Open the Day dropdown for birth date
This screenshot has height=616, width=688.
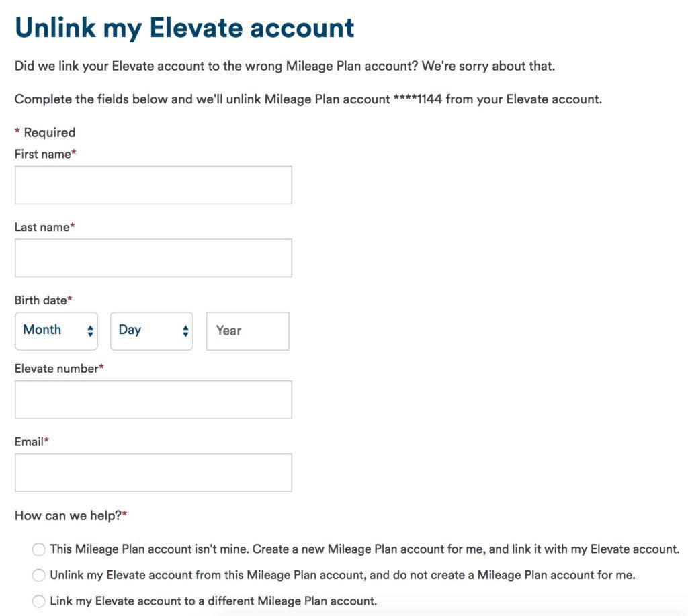152,331
